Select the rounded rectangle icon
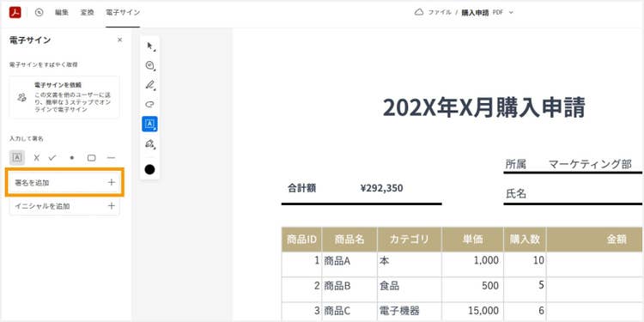The width and height of the screenshot is (644, 322). pyautogui.click(x=92, y=158)
